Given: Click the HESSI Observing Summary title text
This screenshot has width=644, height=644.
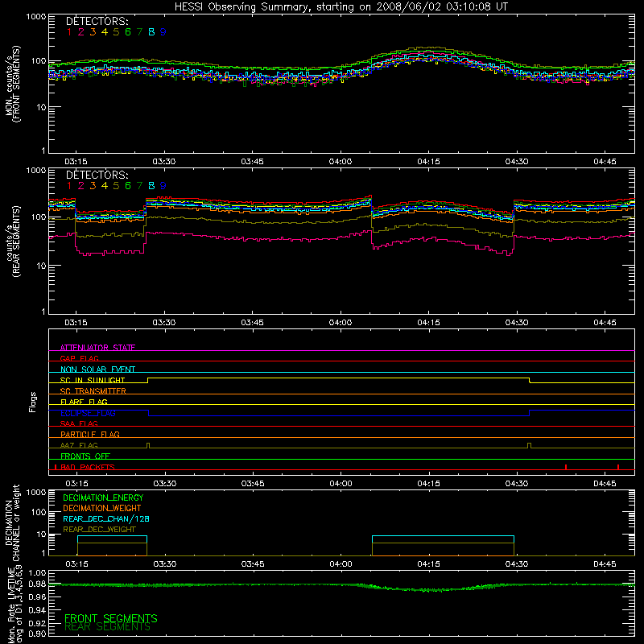Looking at the screenshot, I should coord(341,6).
